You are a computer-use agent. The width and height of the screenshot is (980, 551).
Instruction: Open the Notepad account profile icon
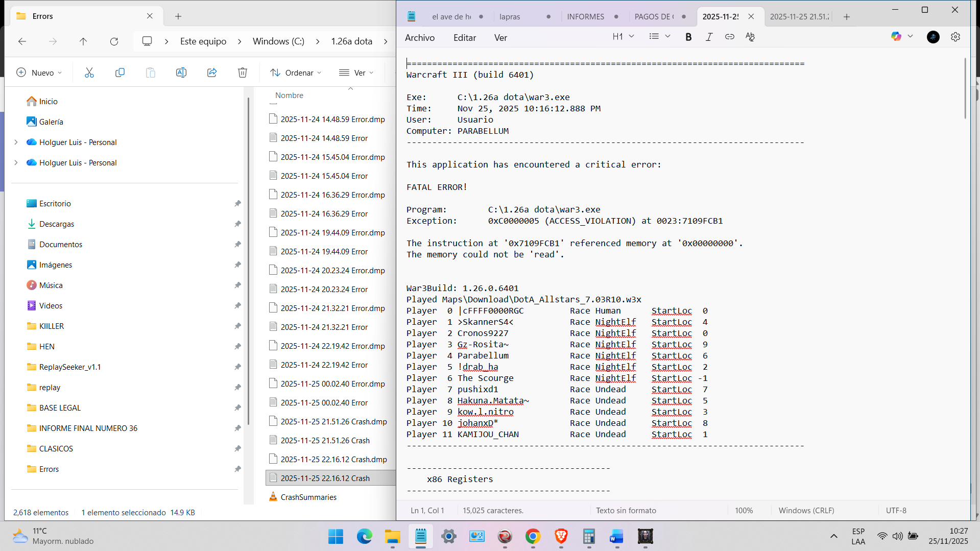coord(933,37)
